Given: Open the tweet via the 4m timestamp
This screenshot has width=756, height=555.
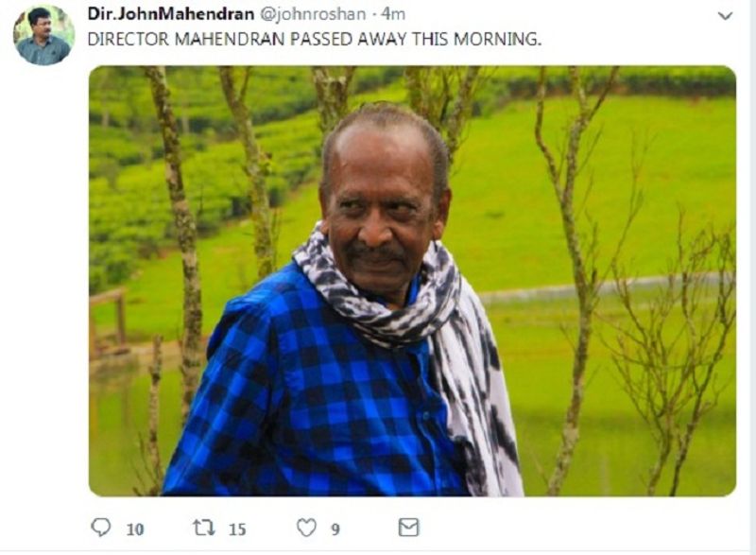Looking at the screenshot, I should click(393, 14).
